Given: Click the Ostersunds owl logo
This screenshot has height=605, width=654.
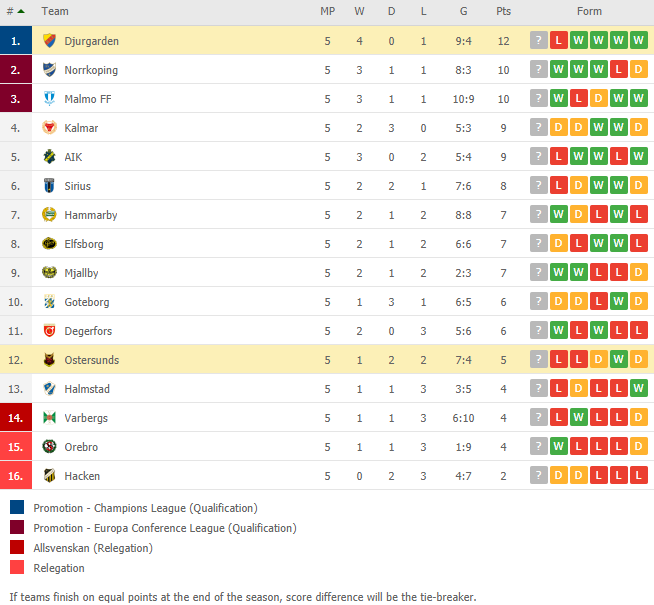Looking at the screenshot, I should (49, 360).
